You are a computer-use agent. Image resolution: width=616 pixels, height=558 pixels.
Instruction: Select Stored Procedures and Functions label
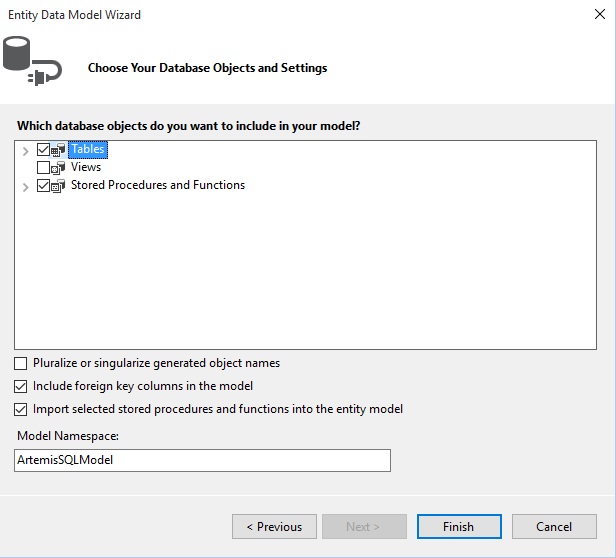(x=158, y=185)
